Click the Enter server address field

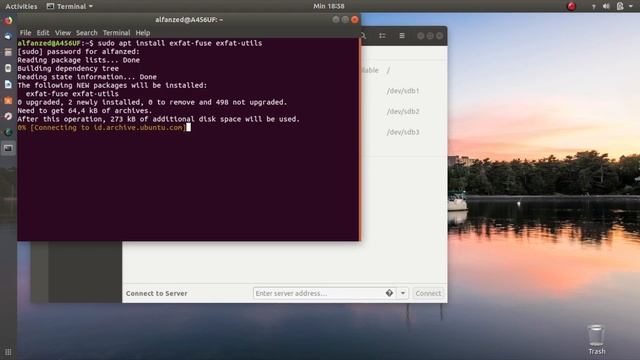pos(324,293)
